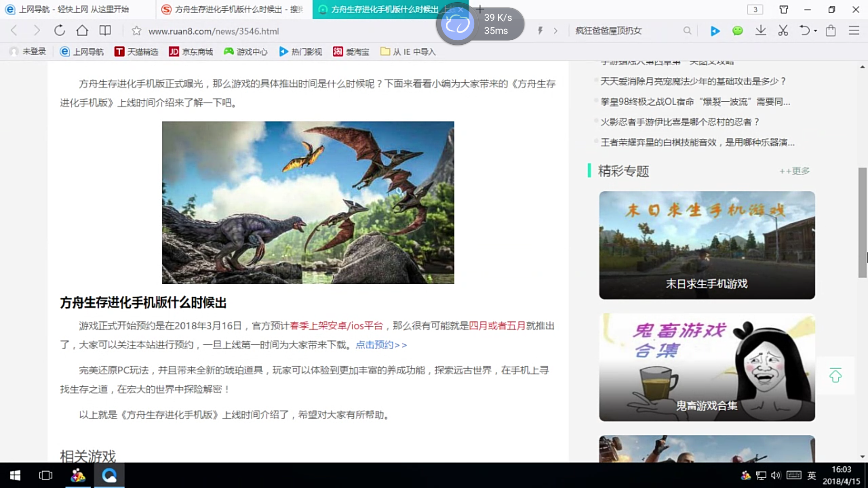
Task: Open the 未登录 login entry
Action: point(28,52)
